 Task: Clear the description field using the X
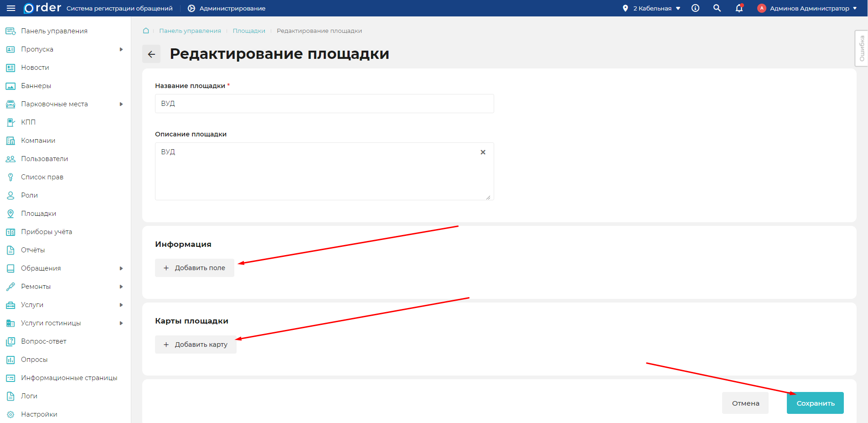coord(483,152)
